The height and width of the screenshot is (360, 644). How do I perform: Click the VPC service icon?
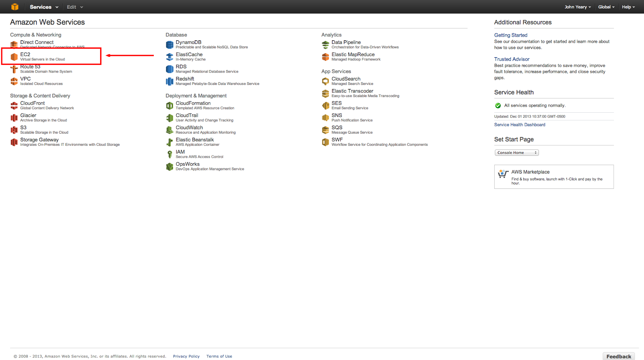[x=14, y=81]
